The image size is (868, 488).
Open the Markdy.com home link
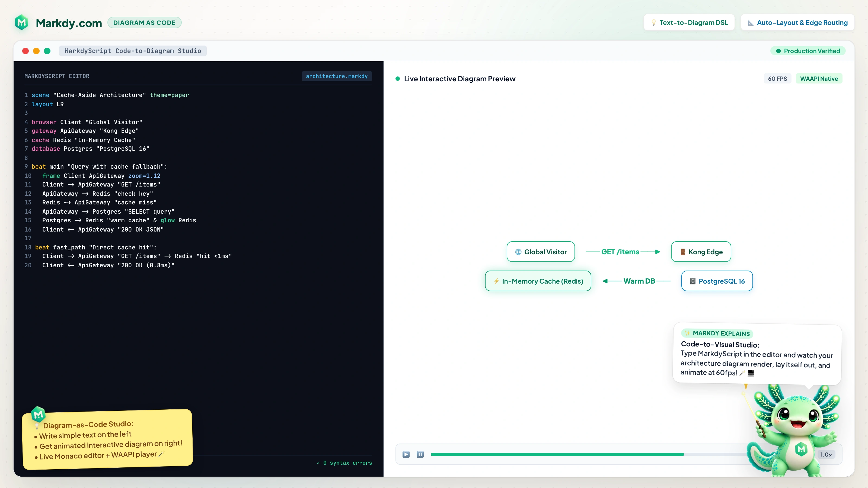69,23
